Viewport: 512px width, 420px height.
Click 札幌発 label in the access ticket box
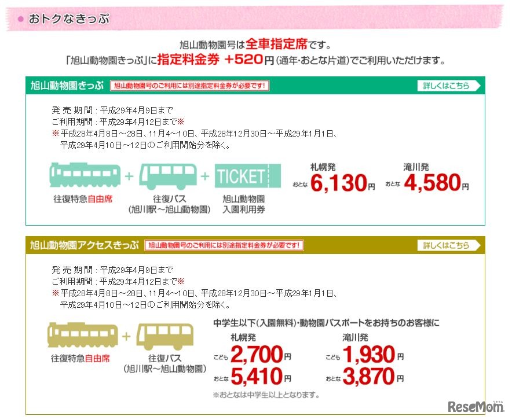coord(243,337)
